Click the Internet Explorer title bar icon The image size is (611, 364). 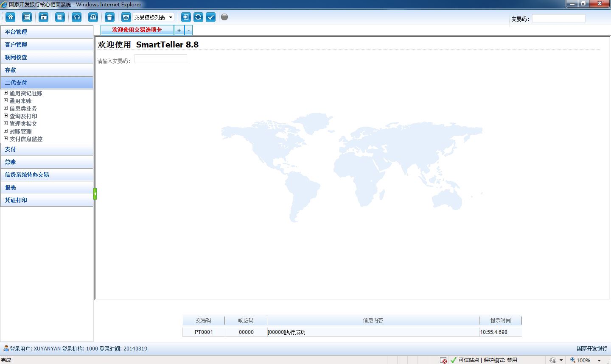pyautogui.click(x=4, y=4)
